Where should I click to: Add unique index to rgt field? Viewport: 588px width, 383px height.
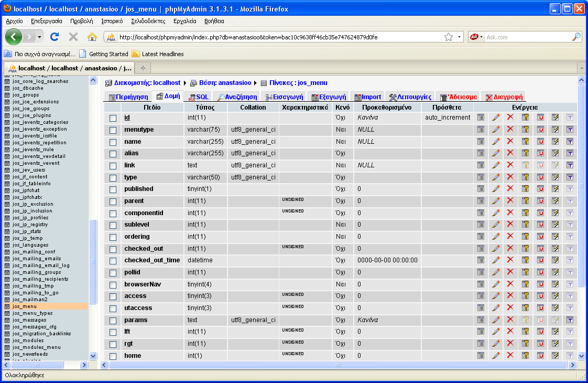(540, 344)
